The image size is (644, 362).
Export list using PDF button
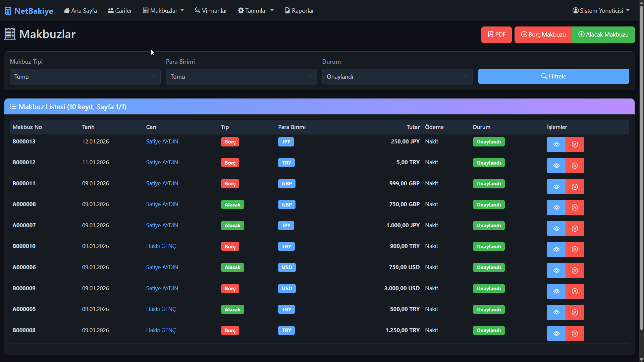(496, 35)
